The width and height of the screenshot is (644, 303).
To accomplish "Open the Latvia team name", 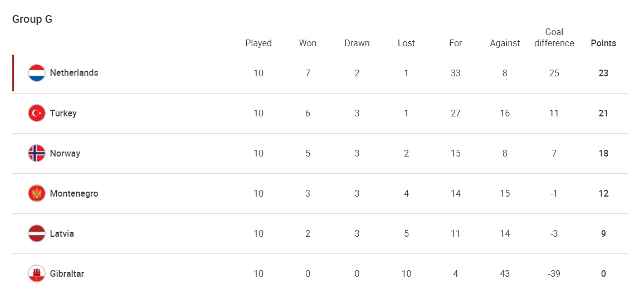I will [62, 233].
